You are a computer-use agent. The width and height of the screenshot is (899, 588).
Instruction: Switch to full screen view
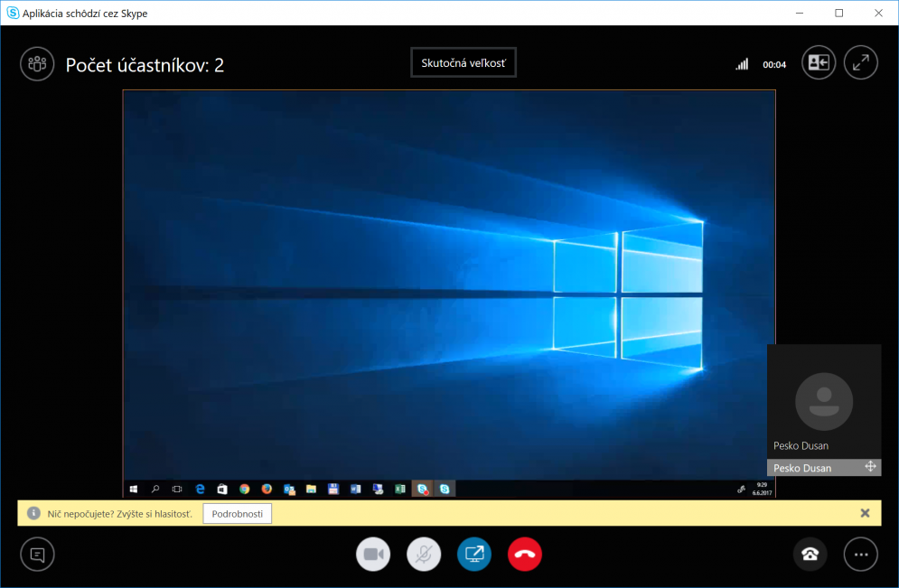[x=860, y=62]
